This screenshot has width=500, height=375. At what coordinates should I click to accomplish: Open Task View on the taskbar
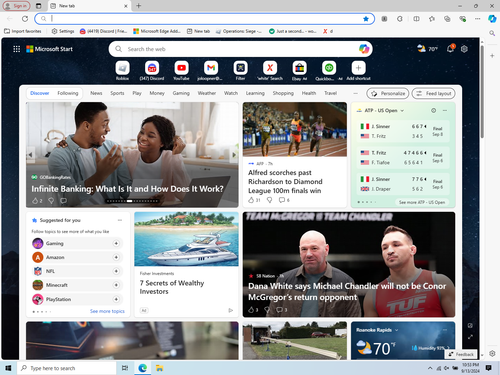click(x=125, y=368)
